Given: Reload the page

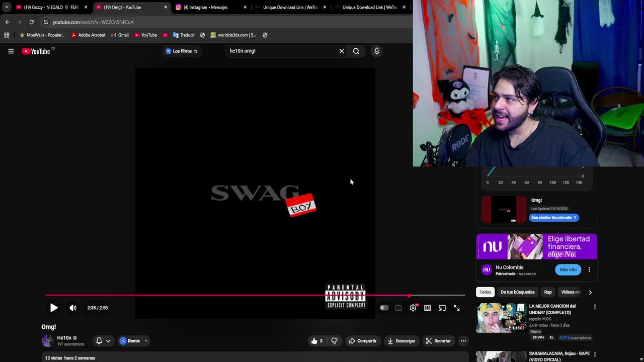Looking at the screenshot, I should tap(31, 22).
